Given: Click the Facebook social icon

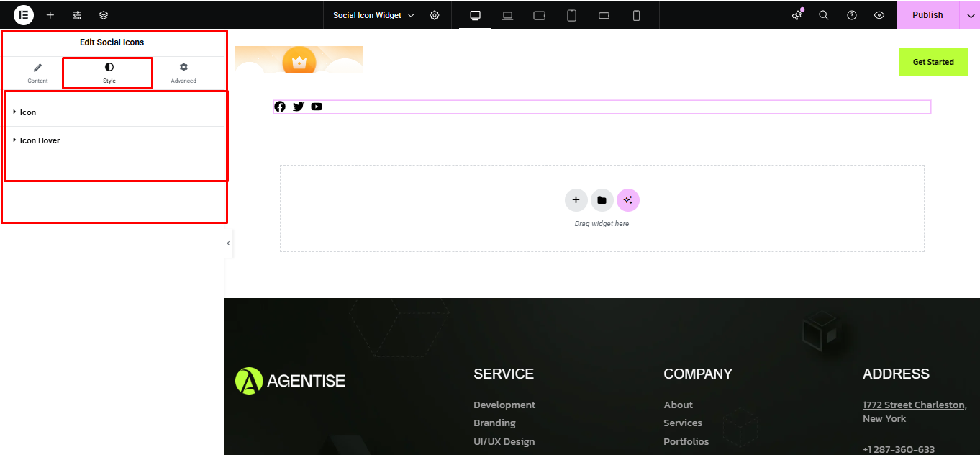Looking at the screenshot, I should click(x=280, y=107).
